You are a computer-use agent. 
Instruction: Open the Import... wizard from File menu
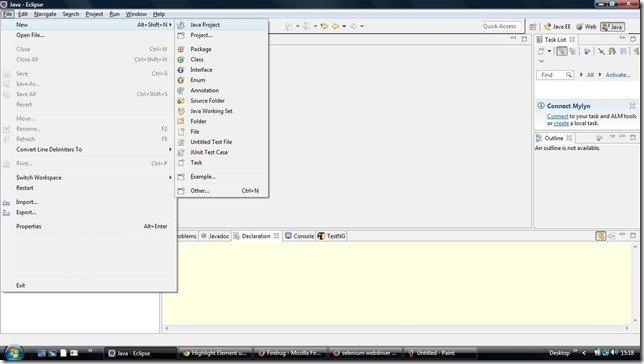89,202
